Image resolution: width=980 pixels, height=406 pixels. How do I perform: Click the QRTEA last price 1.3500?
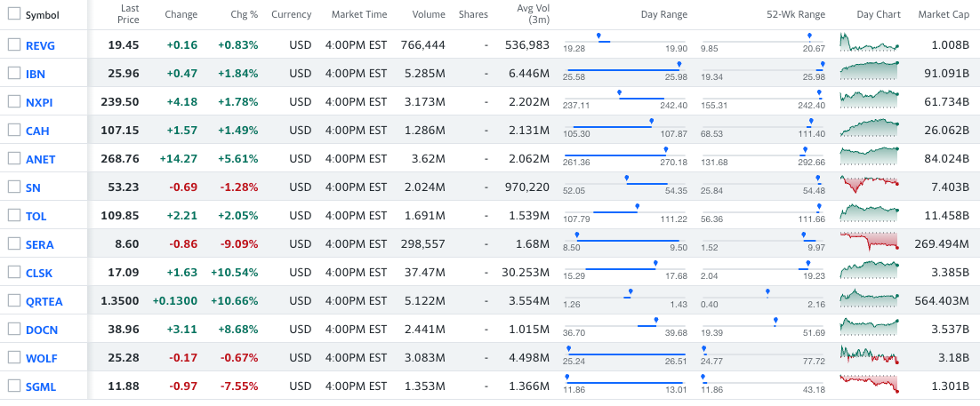[120, 301]
